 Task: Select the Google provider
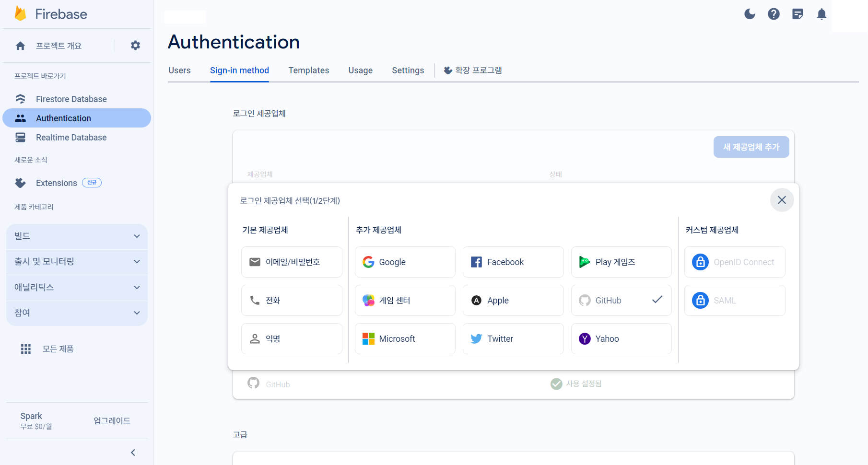(405, 262)
